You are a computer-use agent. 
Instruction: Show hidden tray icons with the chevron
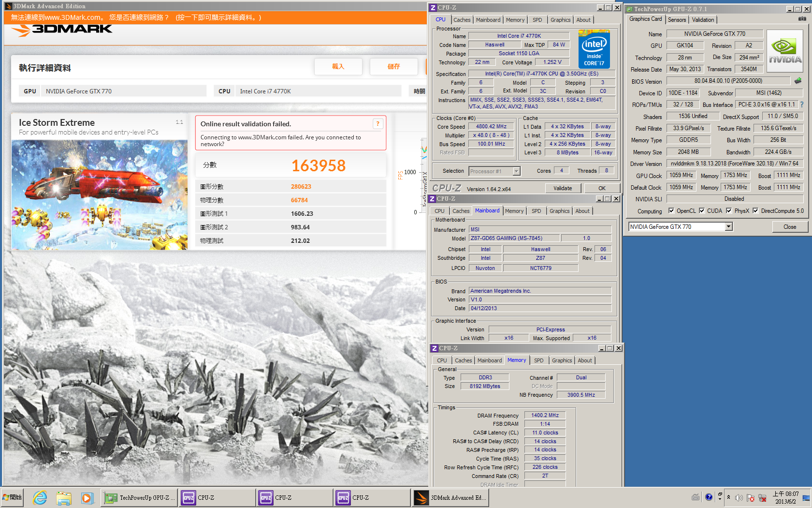(729, 497)
